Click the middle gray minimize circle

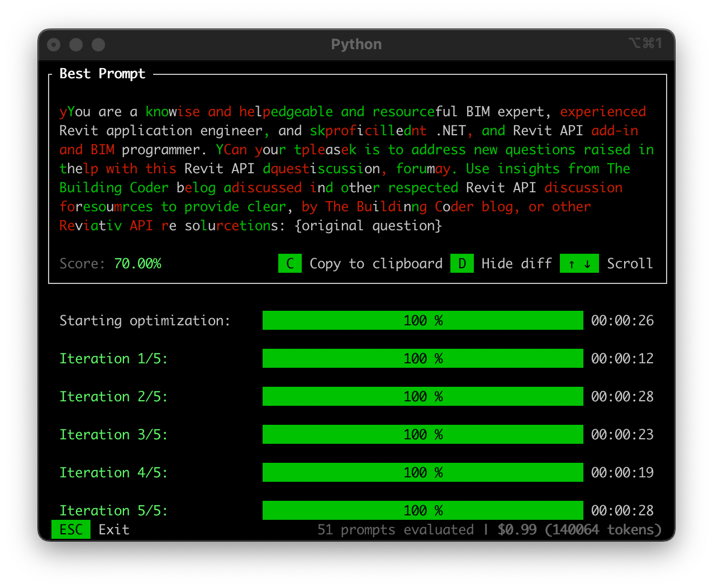click(76, 45)
